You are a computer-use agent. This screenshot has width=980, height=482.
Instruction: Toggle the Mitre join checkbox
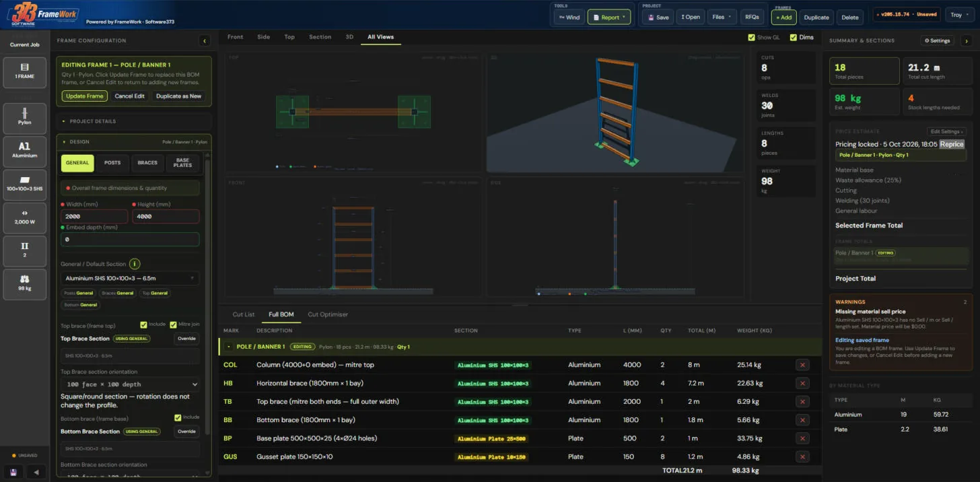(x=173, y=325)
